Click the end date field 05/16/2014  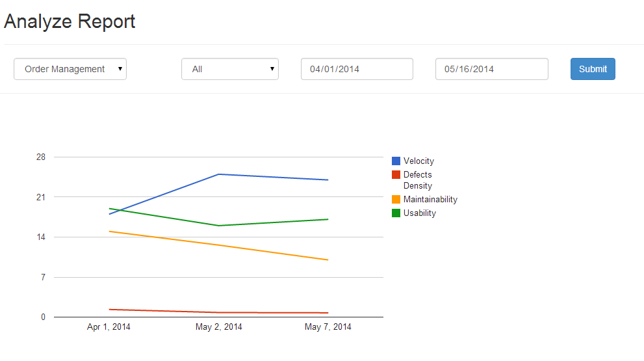click(x=492, y=69)
